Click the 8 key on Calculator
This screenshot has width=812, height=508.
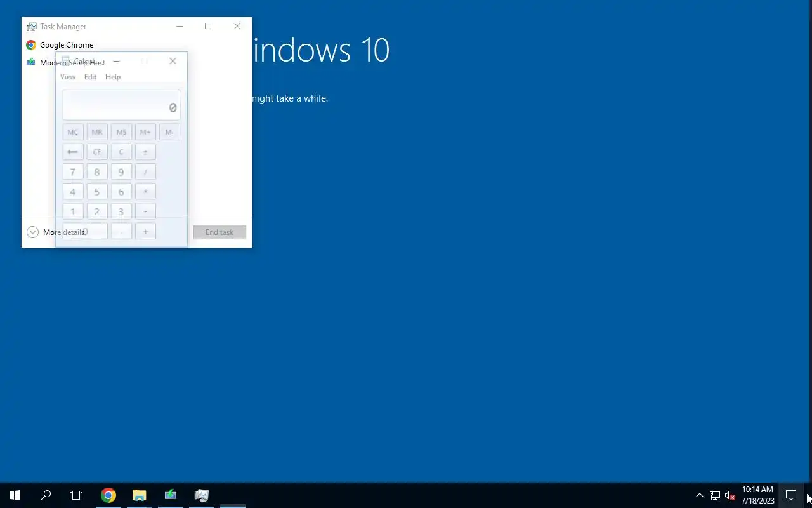[x=97, y=172]
